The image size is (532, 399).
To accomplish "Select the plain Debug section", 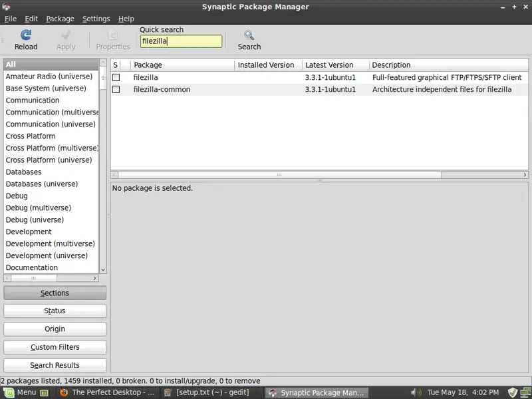I will coord(51,196).
